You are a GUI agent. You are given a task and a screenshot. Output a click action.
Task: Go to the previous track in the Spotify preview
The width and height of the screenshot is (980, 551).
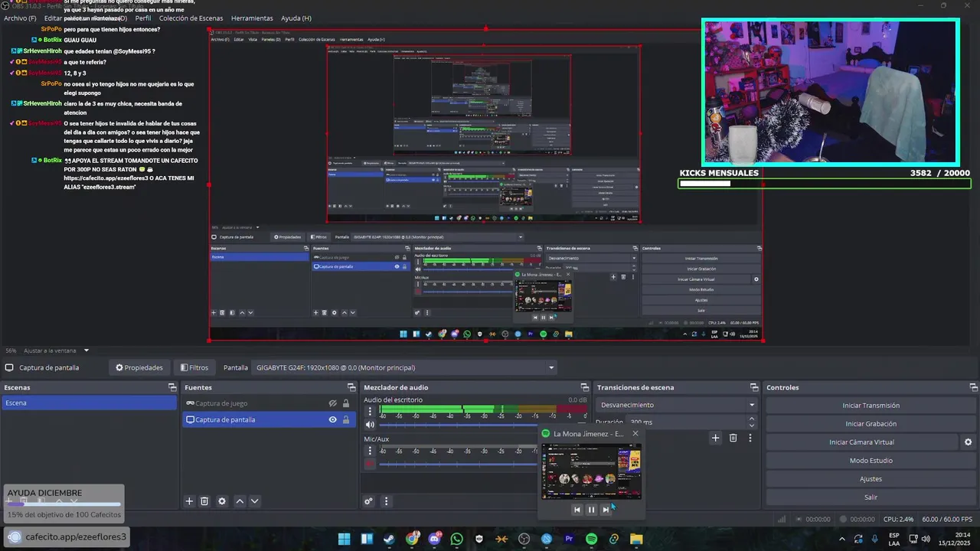[577, 510]
